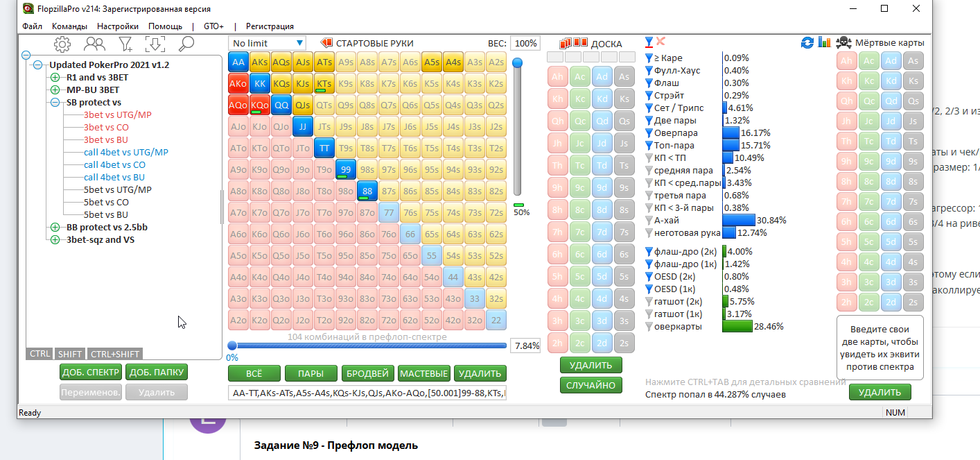Click the magnifying glass search icon
The width and height of the screenshot is (980, 460).
tap(186, 44)
